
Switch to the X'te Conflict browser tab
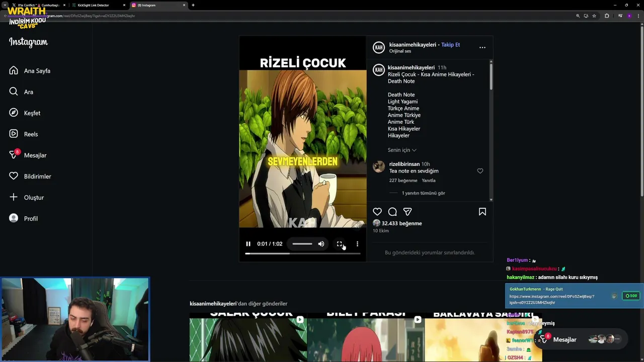[x=38, y=5]
